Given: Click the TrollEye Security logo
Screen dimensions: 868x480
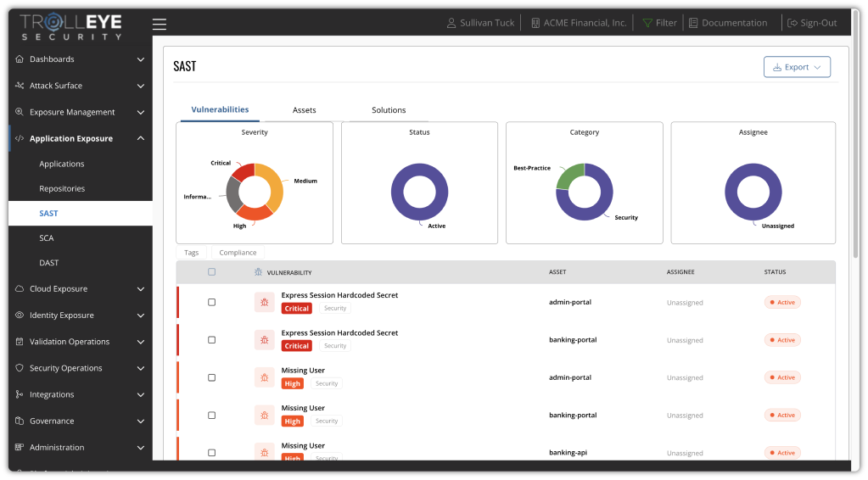Looking at the screenshot, I should [71, 26].
